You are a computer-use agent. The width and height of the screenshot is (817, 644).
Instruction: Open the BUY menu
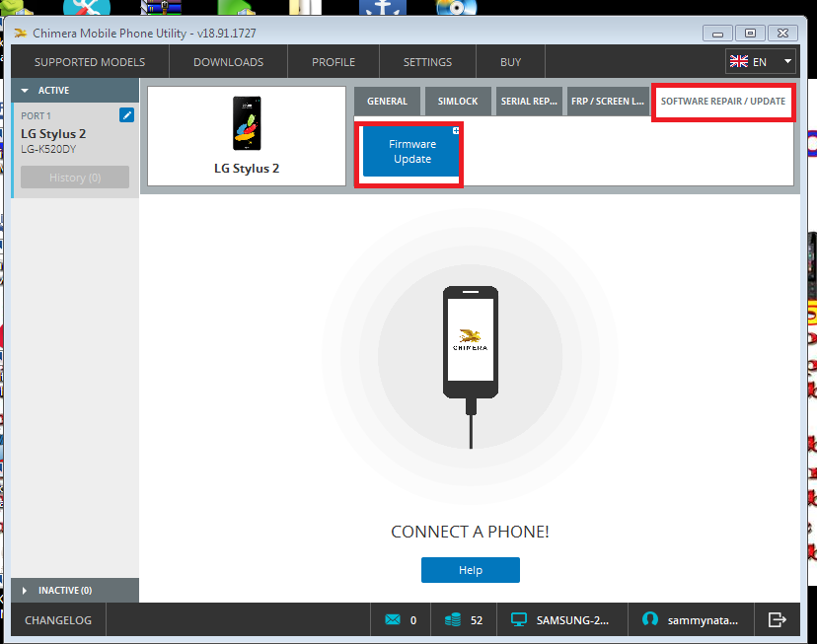click(x=511, y=62)
